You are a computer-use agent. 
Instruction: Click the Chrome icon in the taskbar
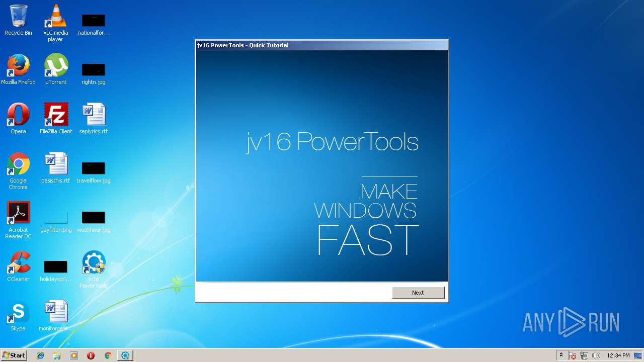108,355
